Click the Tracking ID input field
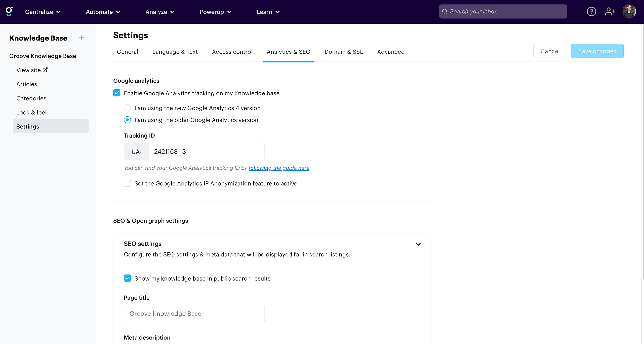The width and height of the screenshot is (644, 344). pos(206,152)
